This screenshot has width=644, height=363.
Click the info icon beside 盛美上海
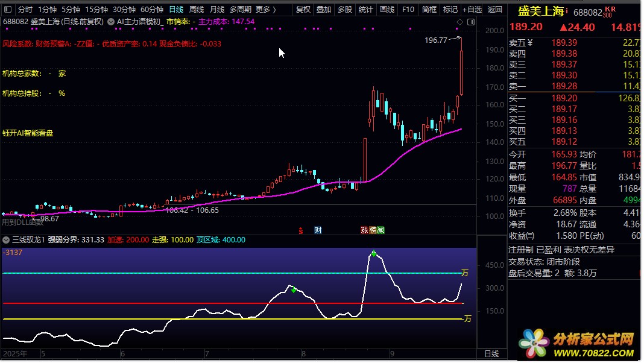[x=567, y=11]
